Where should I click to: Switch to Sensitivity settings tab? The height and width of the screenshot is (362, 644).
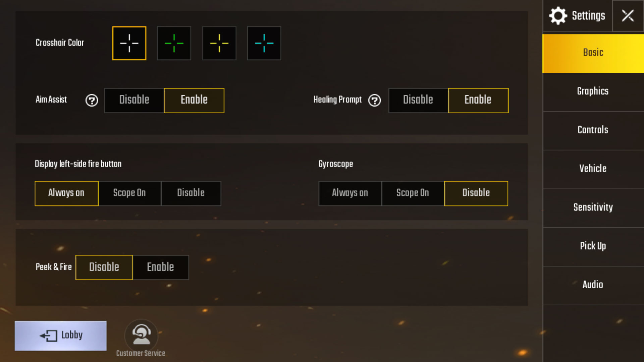592,207
